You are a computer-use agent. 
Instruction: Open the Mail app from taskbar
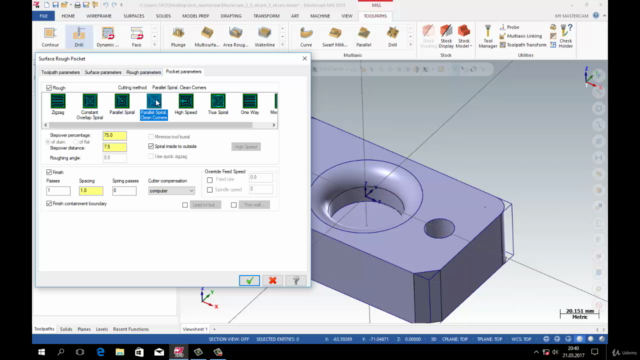tap(159, 352)
